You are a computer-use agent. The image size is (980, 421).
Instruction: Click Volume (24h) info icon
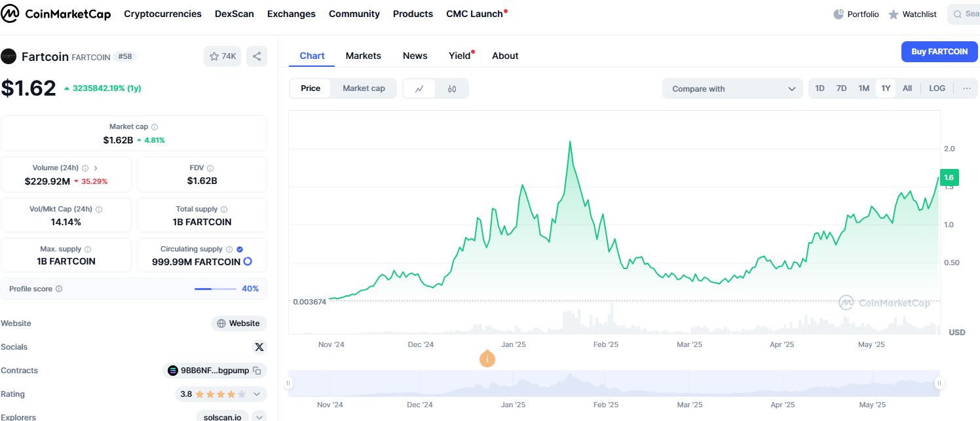[x=86, y=168]
